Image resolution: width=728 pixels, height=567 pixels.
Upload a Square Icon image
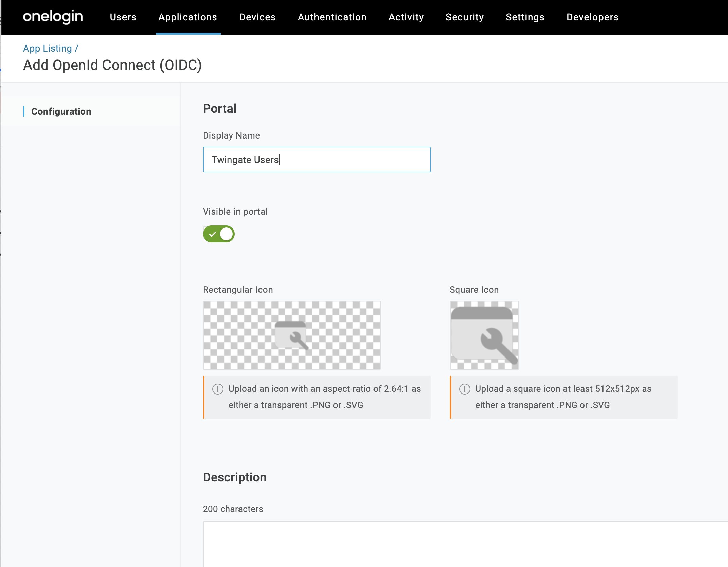pyautogui.click(x=484, y=335)
